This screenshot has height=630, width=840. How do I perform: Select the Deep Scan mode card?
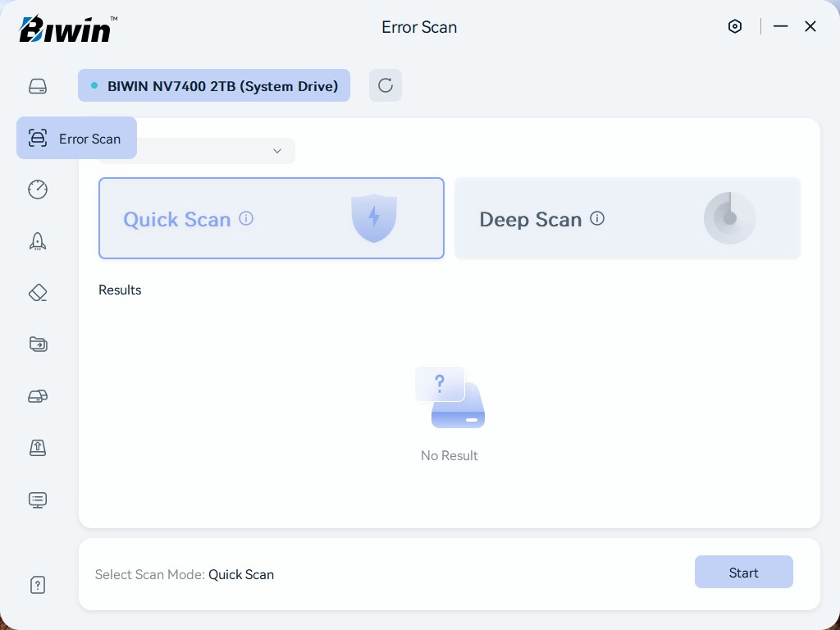[x=627, y=218]
